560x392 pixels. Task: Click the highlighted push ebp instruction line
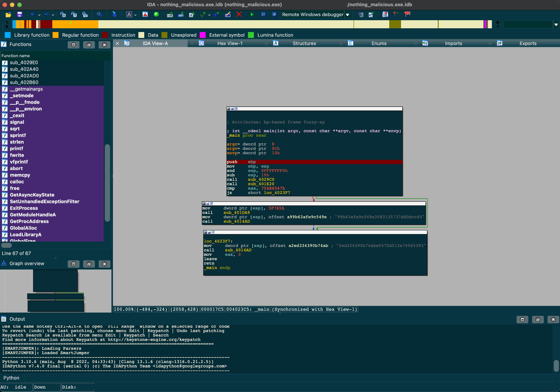tap(315, 162)
